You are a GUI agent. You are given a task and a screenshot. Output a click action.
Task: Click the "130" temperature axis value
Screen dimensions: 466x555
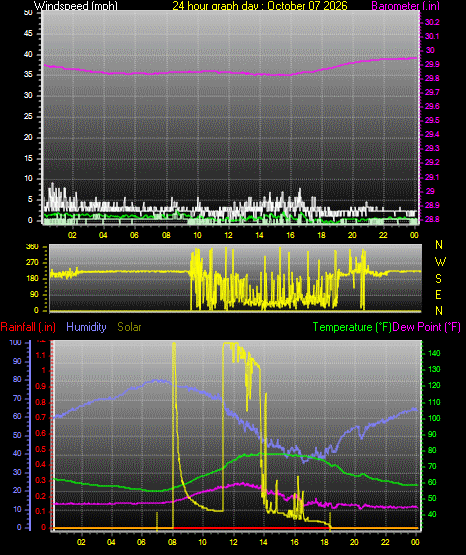(x=434, y=370)
